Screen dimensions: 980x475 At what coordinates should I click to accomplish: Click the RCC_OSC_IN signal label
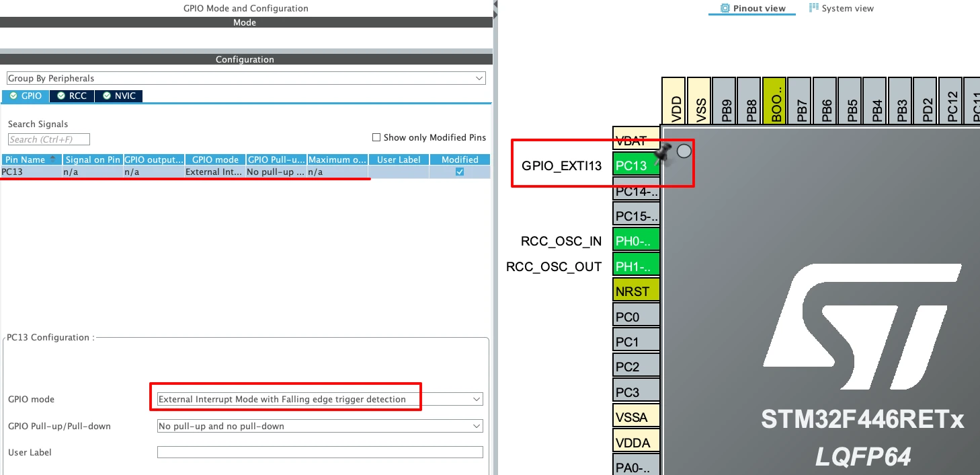coord(561,241)
